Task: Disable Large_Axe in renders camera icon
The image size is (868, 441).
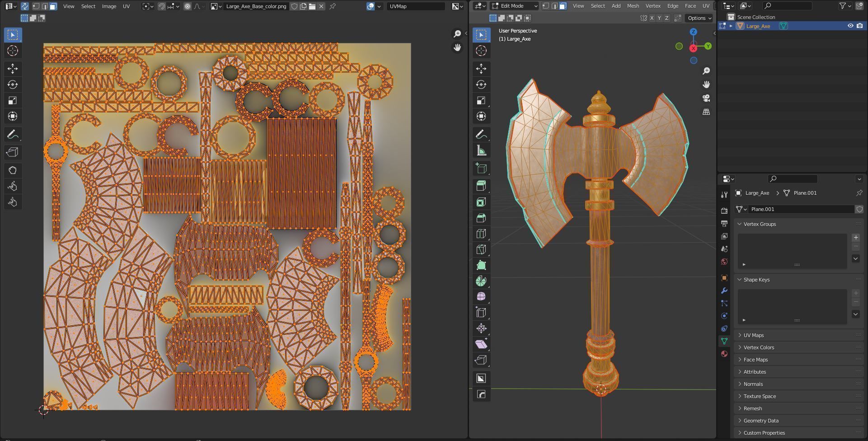Action: pos(859,26)
